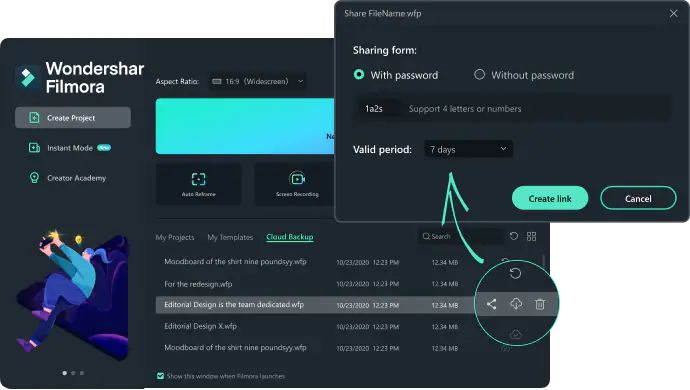690x390 pixels.
Task: Switch to grid view icon
Action: click(531, 236)
